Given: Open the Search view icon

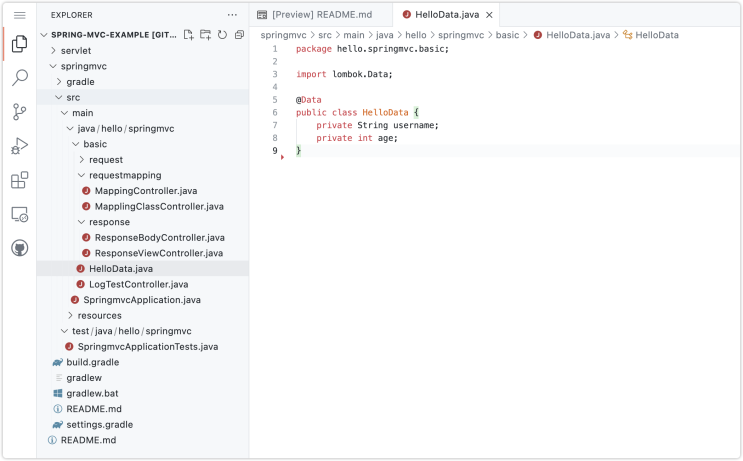Looking at the screenshot, I should tap(19, 77).
